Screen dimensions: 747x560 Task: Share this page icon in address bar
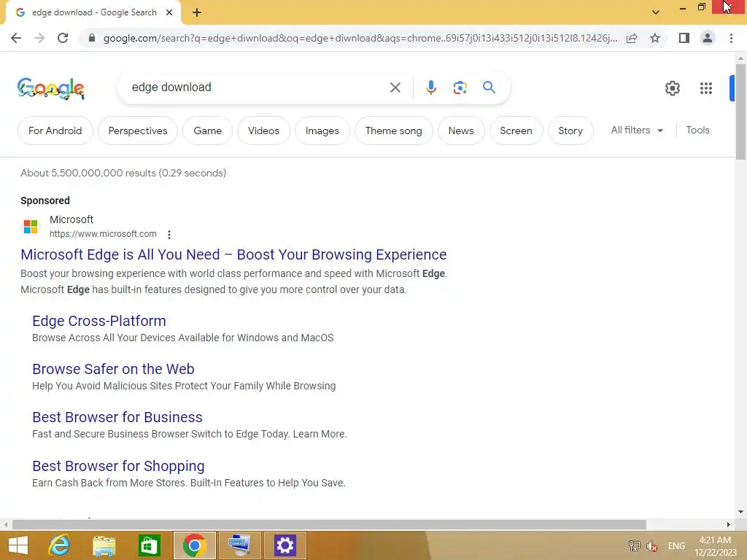tap(632, 38)
